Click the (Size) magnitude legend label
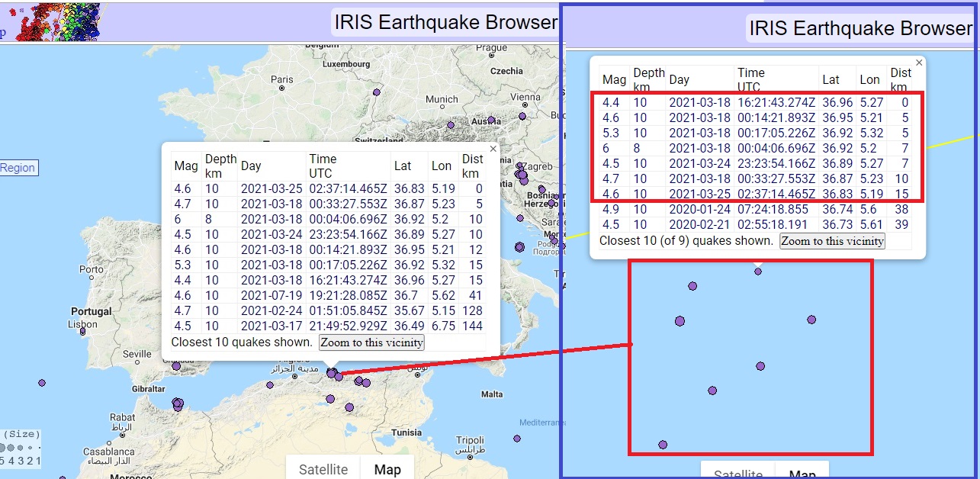This screenshot has width=980, height=479. (20, 435)
